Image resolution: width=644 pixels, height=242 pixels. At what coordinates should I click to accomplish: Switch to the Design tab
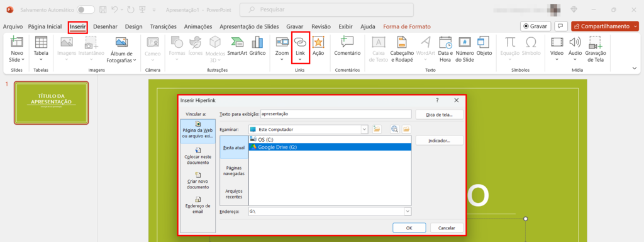[x=134, y=26]
